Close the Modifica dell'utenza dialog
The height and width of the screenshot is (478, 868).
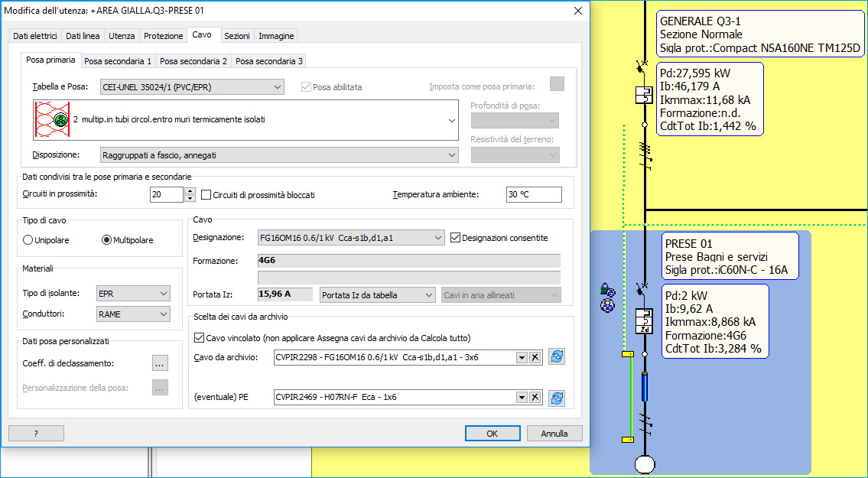tap(578, 11)
